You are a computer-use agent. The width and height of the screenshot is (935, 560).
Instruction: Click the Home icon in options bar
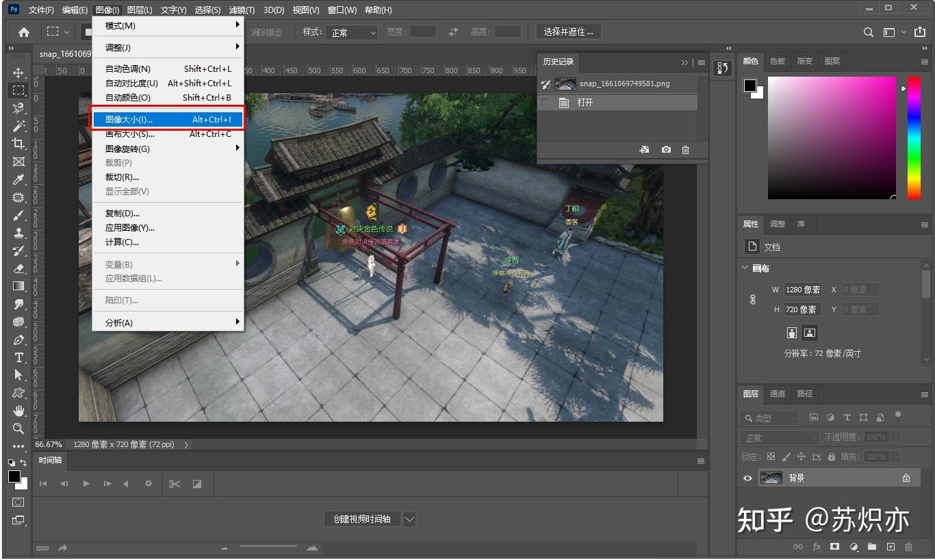tap(24, 32)
